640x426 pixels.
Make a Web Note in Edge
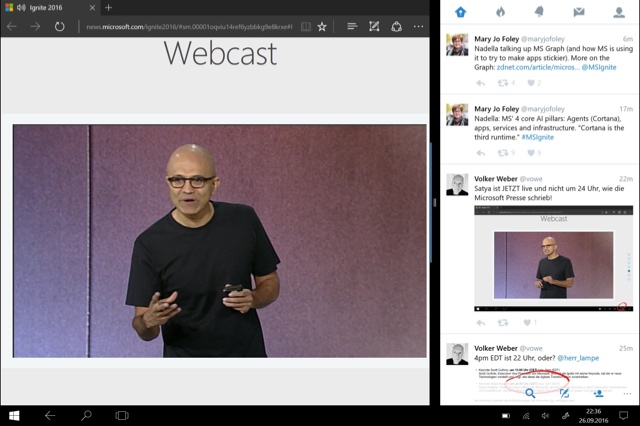[x=373, y=27]
